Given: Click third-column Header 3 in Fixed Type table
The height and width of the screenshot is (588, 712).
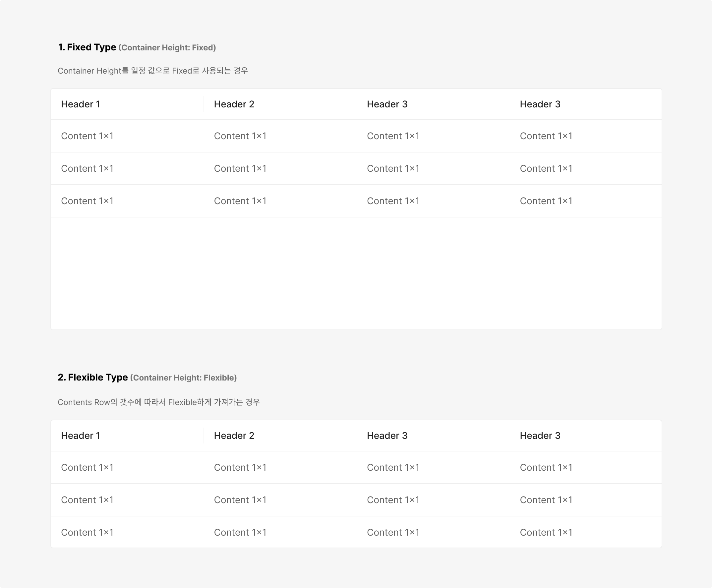Looking at the screenshot, I should 387,104.
